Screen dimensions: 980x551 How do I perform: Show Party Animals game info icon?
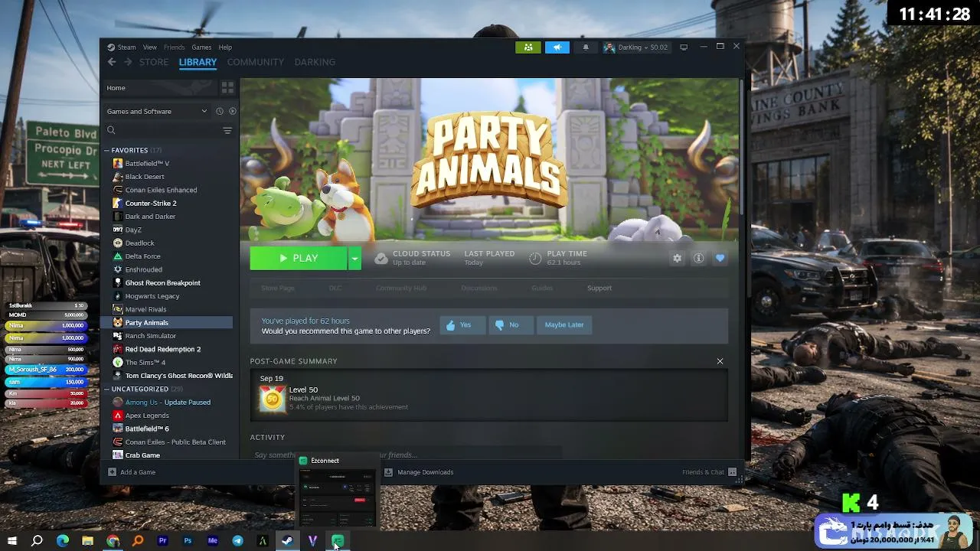(x=698, y=259)
